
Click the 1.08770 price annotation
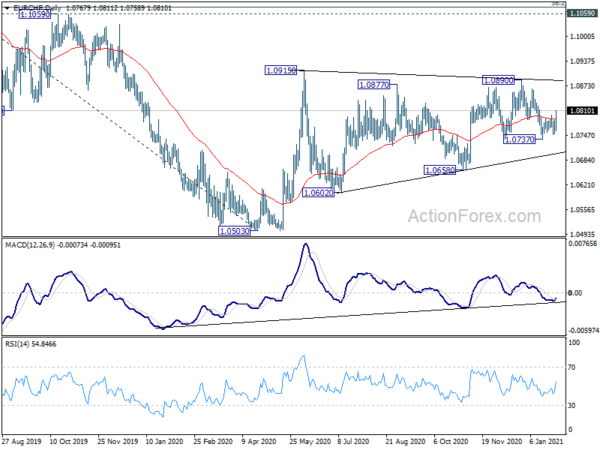pos(376,87)
